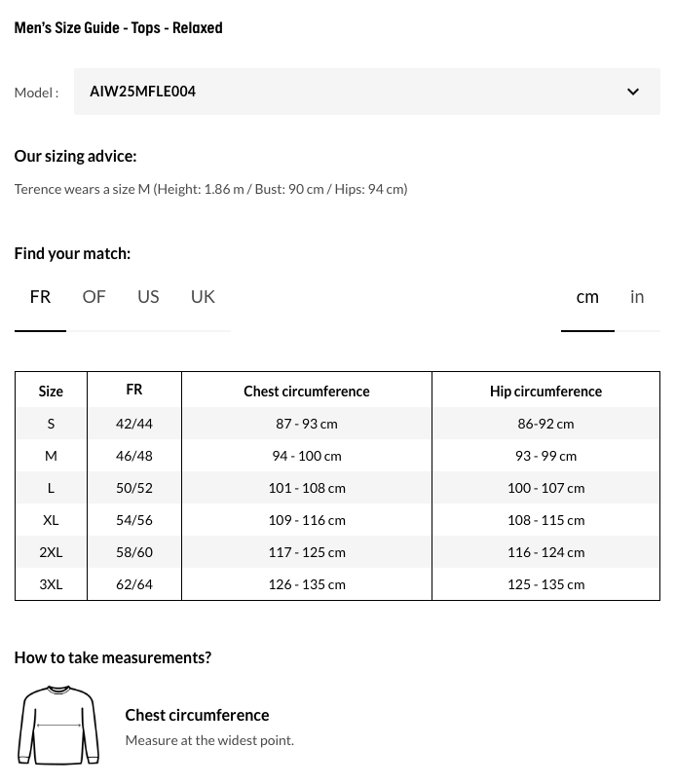The height and width of the screenshot is (784, 676).
Task: Select the size 3XL row
Action: (51, 584)
